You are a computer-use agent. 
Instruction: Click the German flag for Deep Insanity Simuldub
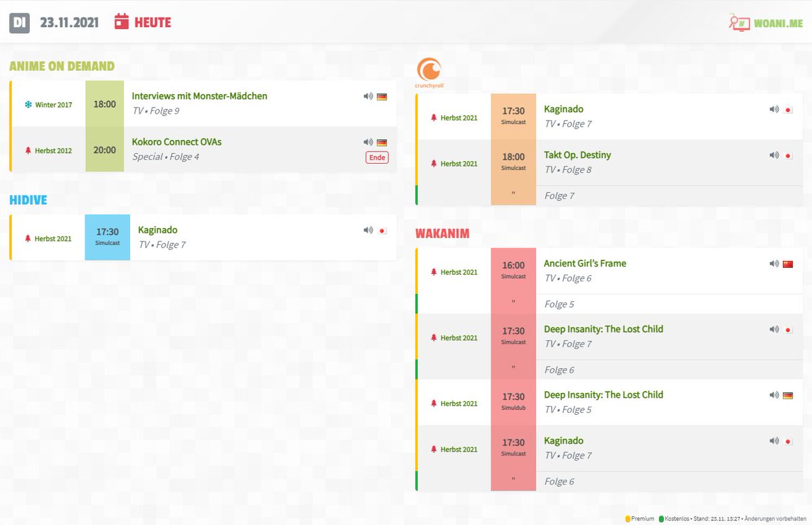[788, 395]
